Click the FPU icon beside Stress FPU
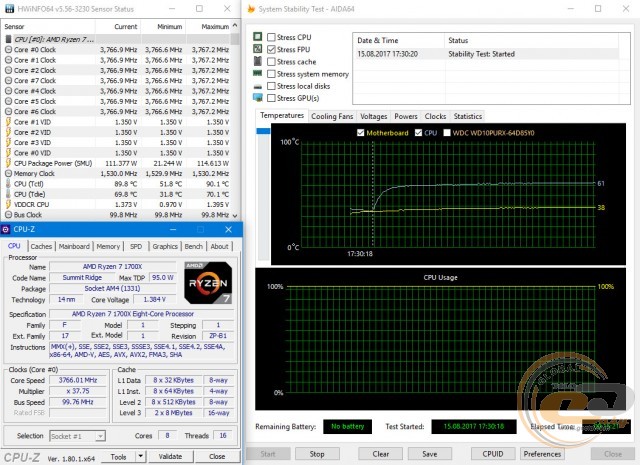Screen dimensions: 640x465 [x=258, y=49]
